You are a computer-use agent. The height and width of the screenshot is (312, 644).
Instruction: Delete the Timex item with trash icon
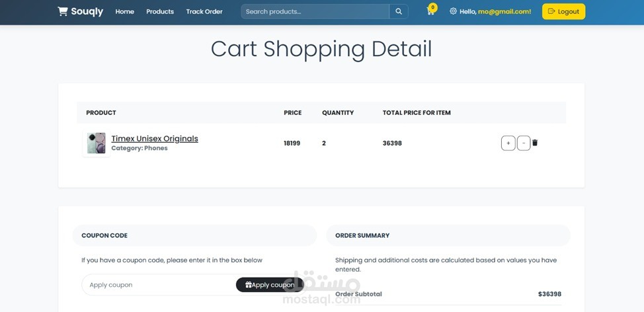pos(535,143)
